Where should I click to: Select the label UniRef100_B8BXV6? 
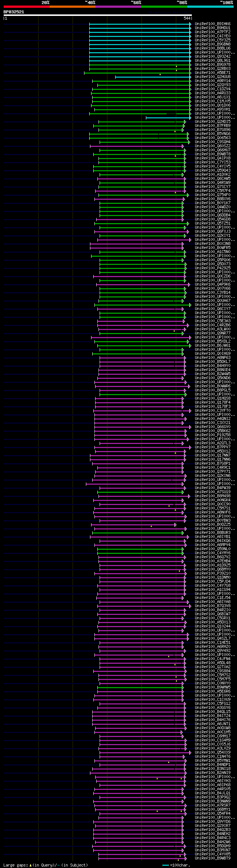point(213,199)
